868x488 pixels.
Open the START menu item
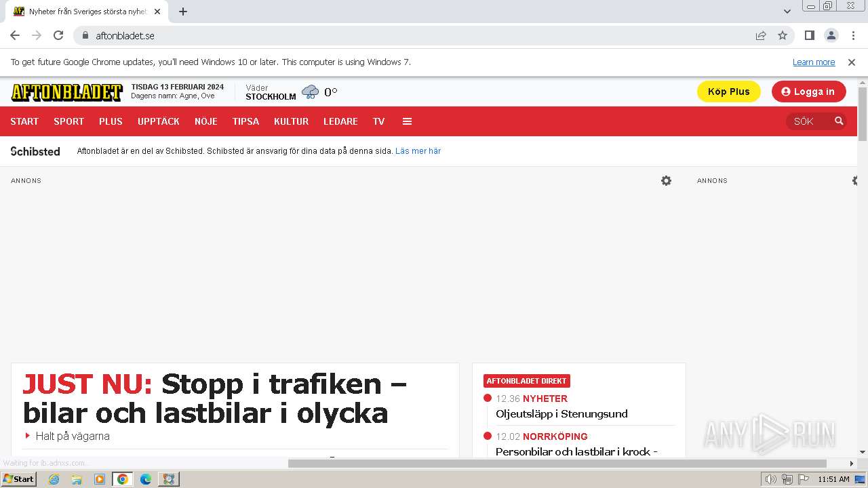(x=24, y=121)
